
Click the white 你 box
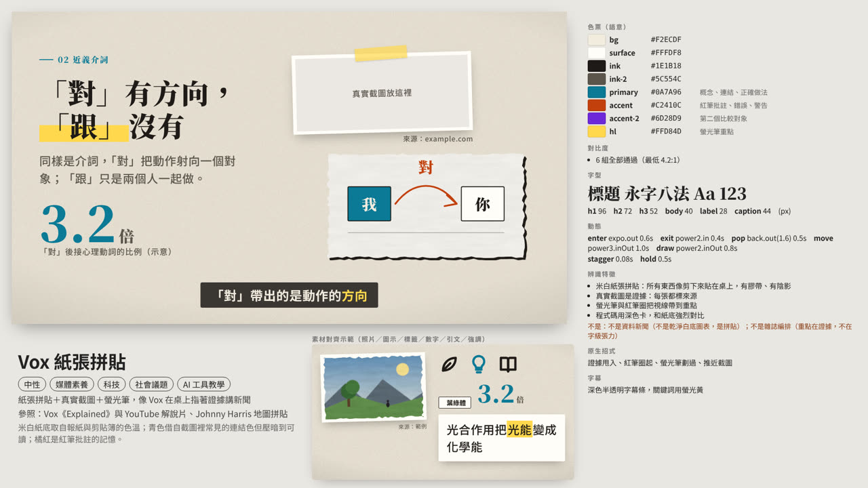[483, 204]
